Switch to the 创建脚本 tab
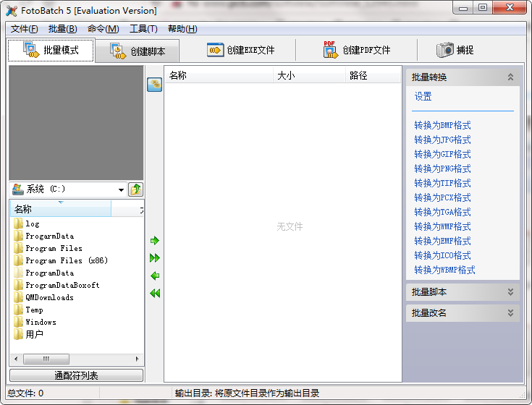The image size is (532, 405). click(138, 51)
